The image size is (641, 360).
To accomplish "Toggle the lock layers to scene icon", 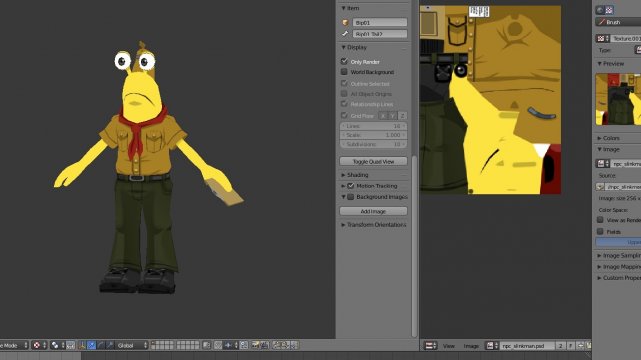I will [x=206, y=345].
